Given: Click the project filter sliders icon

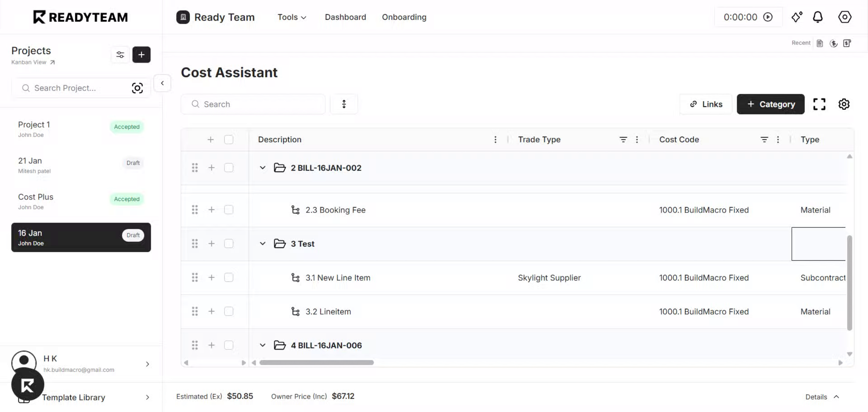Looking at the screenshot, I should pyautogui.click(x=120, y=55).
